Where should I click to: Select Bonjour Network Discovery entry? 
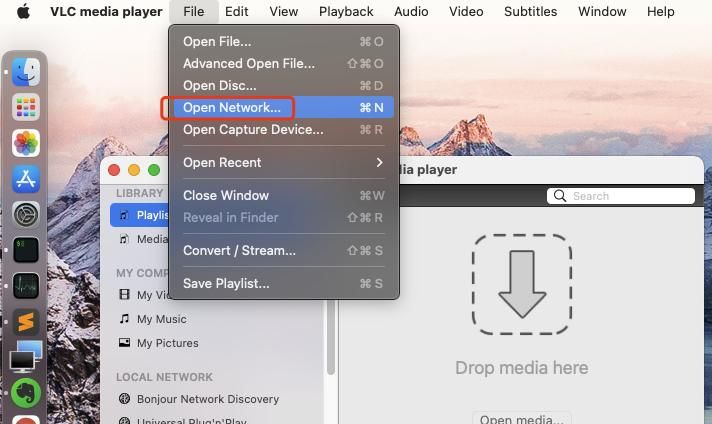click(199, 399)
